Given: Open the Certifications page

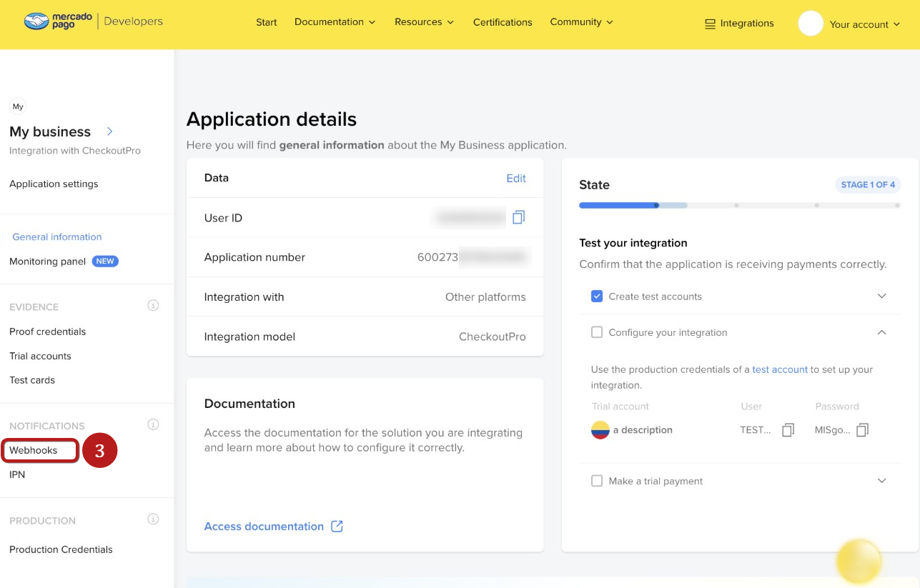Looking at the screenshot, I should [x=503, y=22].
